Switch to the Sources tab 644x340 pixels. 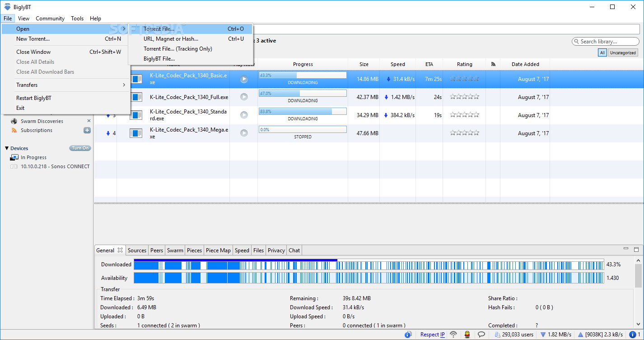[137, 250]
